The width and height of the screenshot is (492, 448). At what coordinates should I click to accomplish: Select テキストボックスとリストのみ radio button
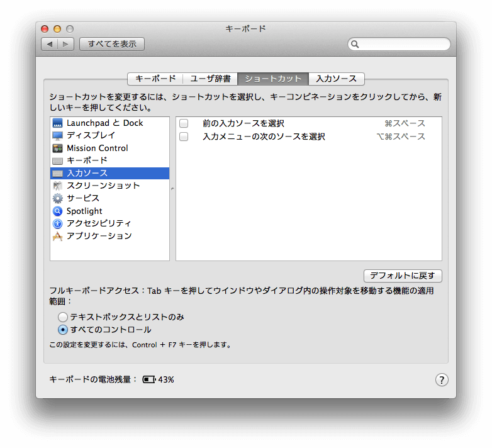pyautogui.click(x=63, y=317)
